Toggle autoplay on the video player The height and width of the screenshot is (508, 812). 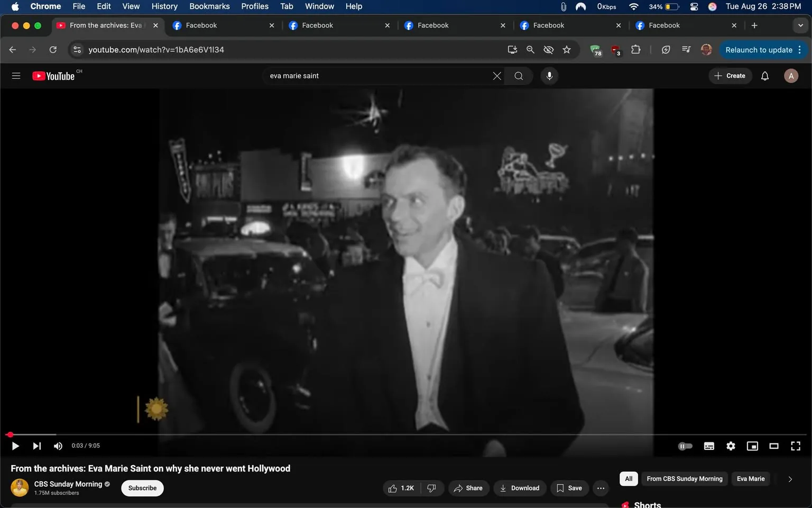[685, 446]
